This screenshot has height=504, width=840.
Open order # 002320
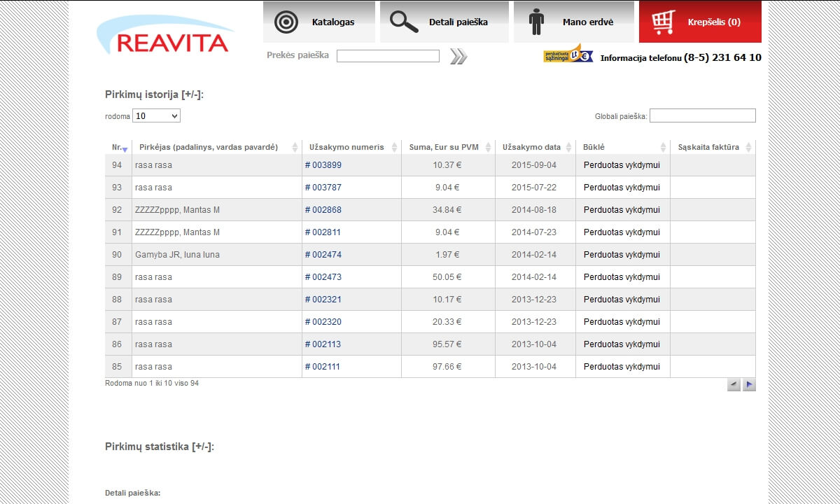(x=323, y=322)
